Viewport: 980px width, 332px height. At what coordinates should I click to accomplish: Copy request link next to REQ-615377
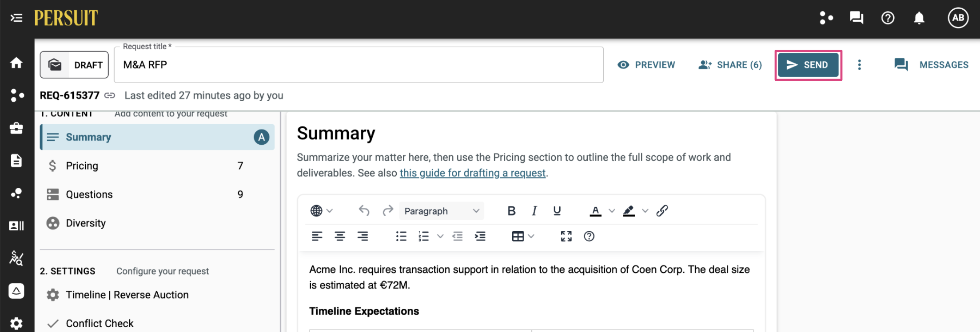tap(110, 95)
